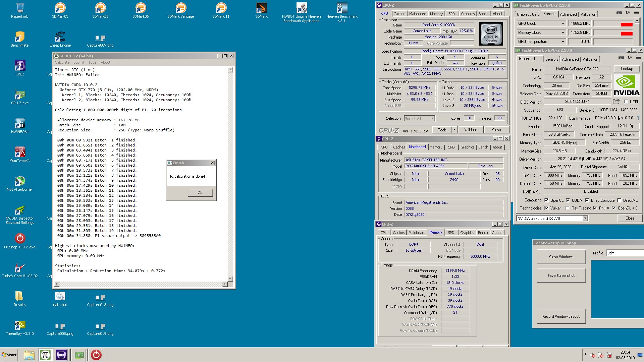The height and width of the screenshot is (362, 644).
Task: Open the Tools menu in GPUPI
Action: 92,62
